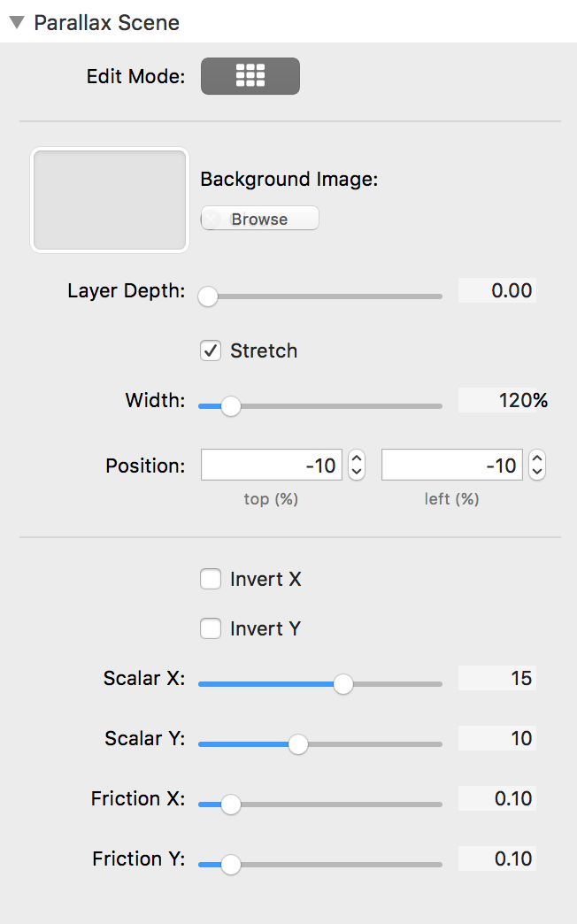Viewport: 577px width, 924px height.
Task: Enable the Invert Y checkbox
Action: click(211, 629)
